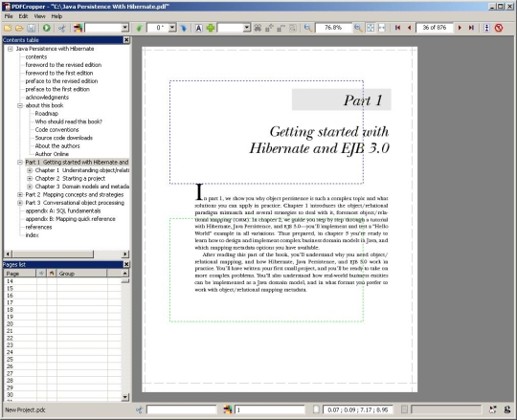517x420 pixels.
Task: Click the green plus add icon
Action: tap(211, 28)
